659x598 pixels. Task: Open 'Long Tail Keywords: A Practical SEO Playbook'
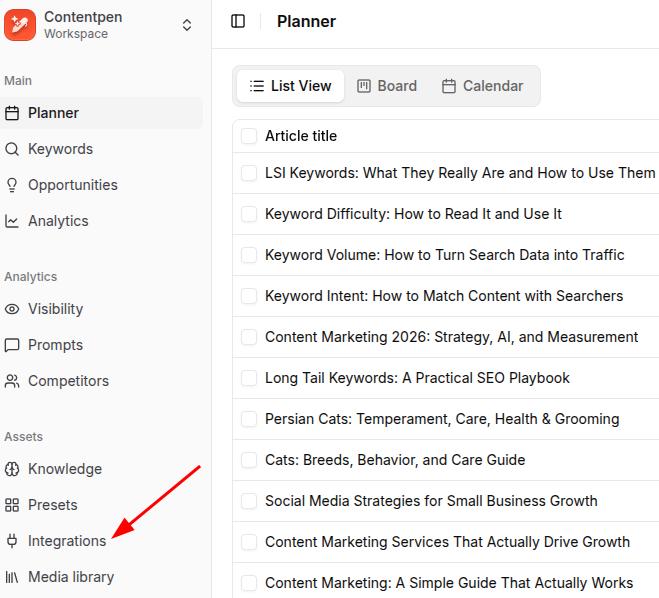point(417,378)
